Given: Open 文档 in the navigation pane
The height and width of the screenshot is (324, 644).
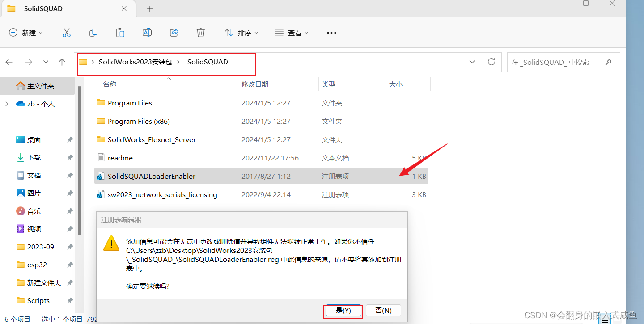Looking at the screenshot, I should (x=34, y=175).
